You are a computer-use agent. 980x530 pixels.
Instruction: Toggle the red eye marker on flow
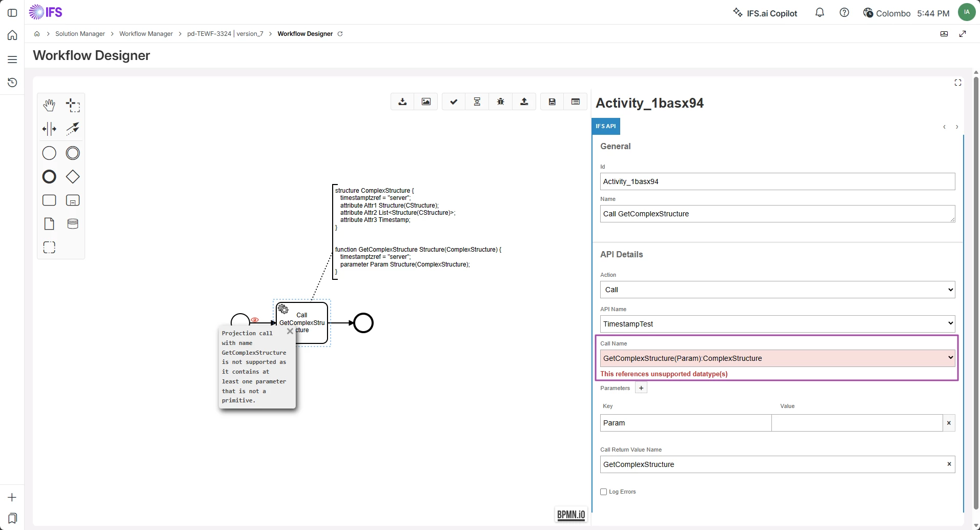pyautogui.click(x=255, y=320)
